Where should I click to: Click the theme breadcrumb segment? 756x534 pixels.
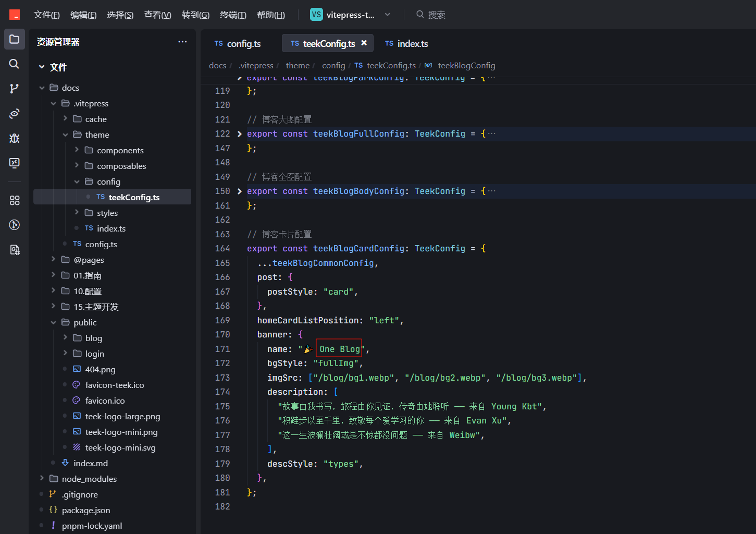point(298,65)
